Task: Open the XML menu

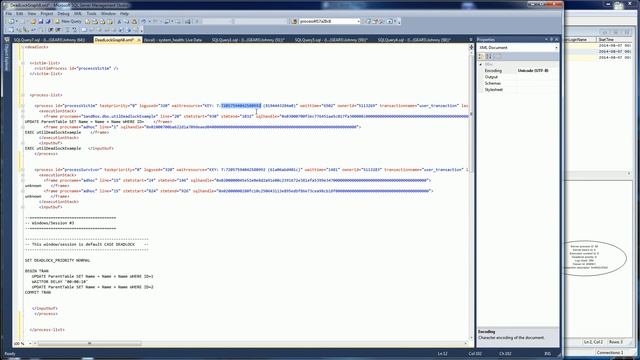Action: click(x=78, y=13)
